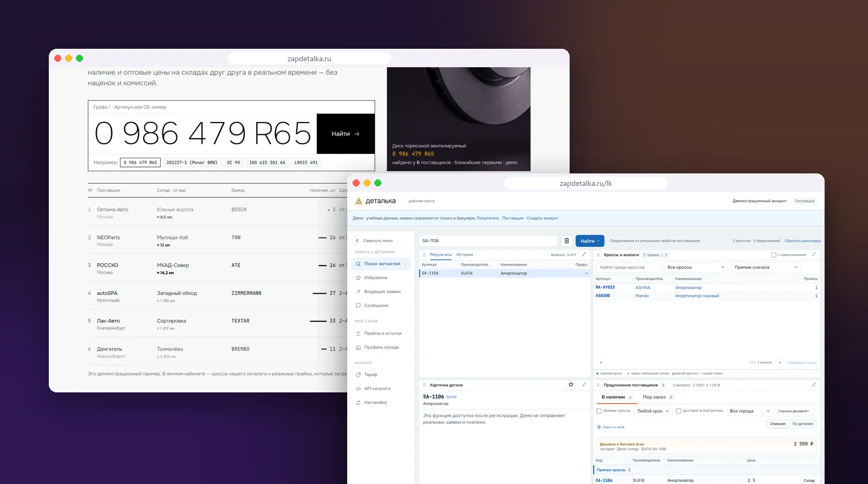Open the Любой срок dropdown
This screenshot has height=484, width=868.
653,411
